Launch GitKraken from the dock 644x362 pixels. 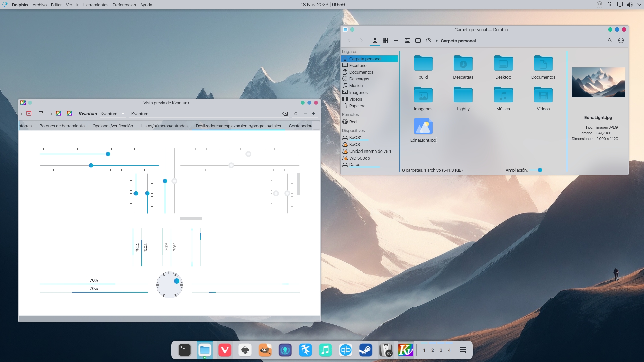pos(285,350)
